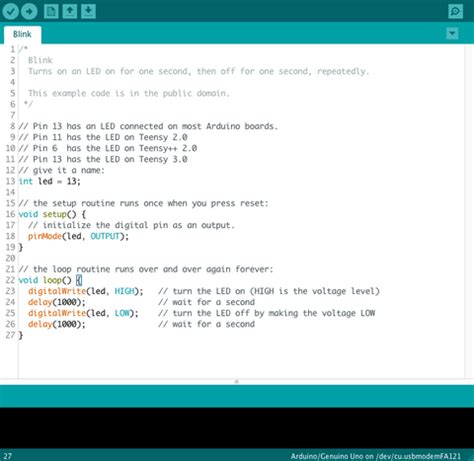Click the digitalWrite(led, LOW) statement
Viewport: 474px width, 461px height.
tap(83, 313)
